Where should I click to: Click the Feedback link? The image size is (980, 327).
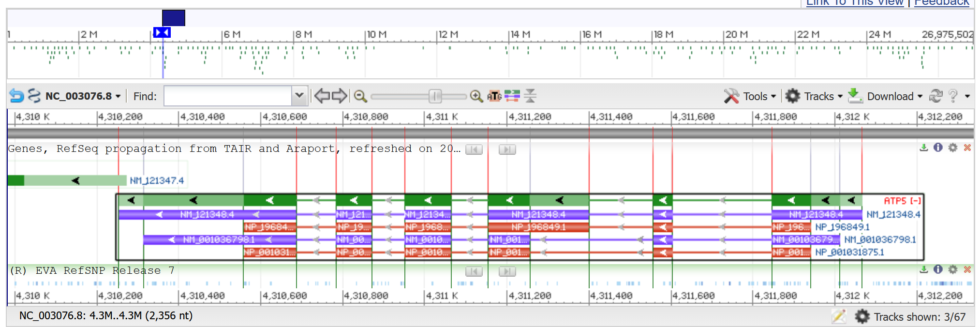941,3
